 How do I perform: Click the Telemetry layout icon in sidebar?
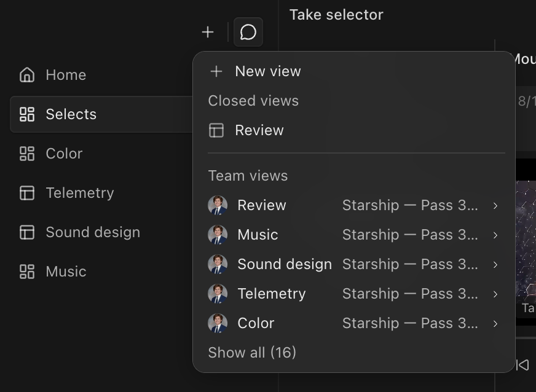[x=27, y=193]
